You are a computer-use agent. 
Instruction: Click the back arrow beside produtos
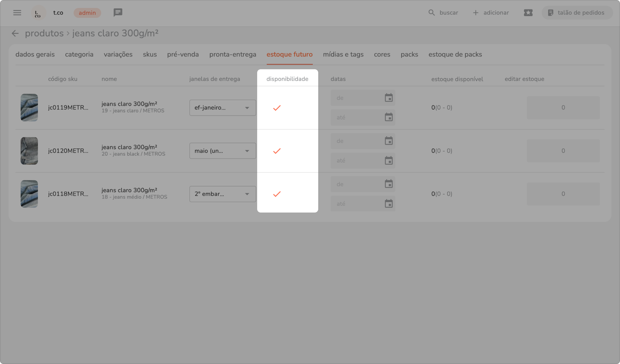point(15,33)
